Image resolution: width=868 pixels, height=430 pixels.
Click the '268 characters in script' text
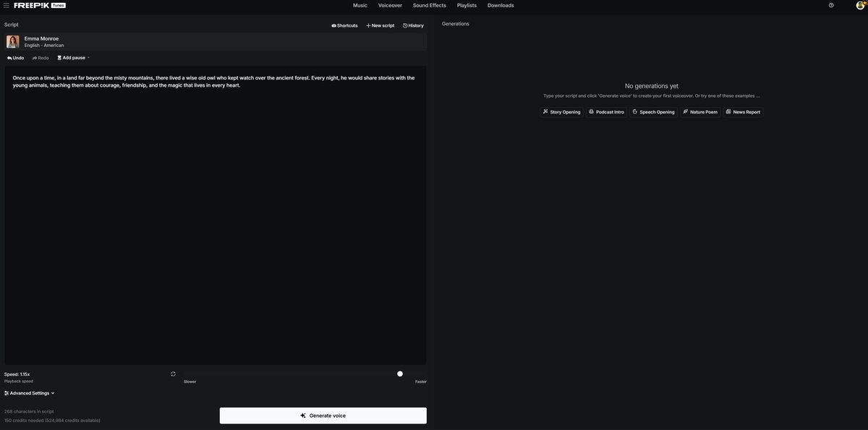tap(29, 411)
